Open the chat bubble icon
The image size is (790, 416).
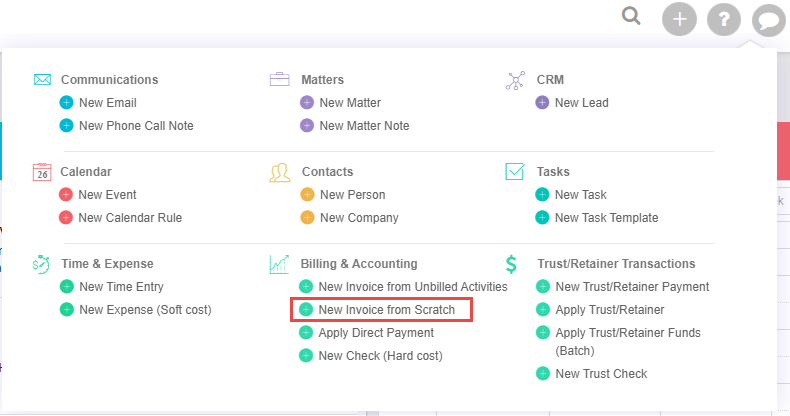point(769,20)
